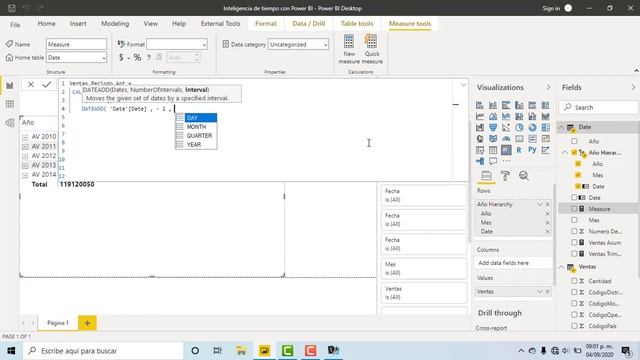Select the Python visual

pyautogui.click(x=532, y=150)
